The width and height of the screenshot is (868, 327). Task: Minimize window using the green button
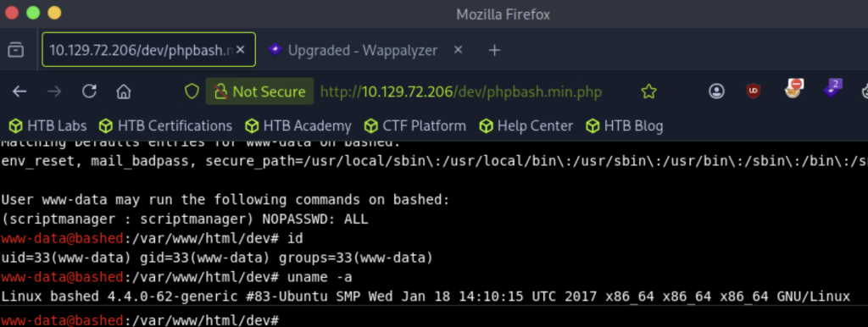[33, 13]
